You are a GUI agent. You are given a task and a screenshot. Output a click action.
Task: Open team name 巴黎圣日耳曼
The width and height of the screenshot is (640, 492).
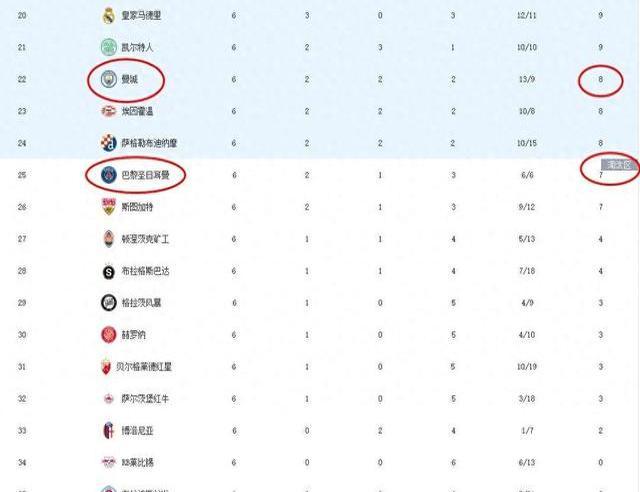tap(145, 175)
